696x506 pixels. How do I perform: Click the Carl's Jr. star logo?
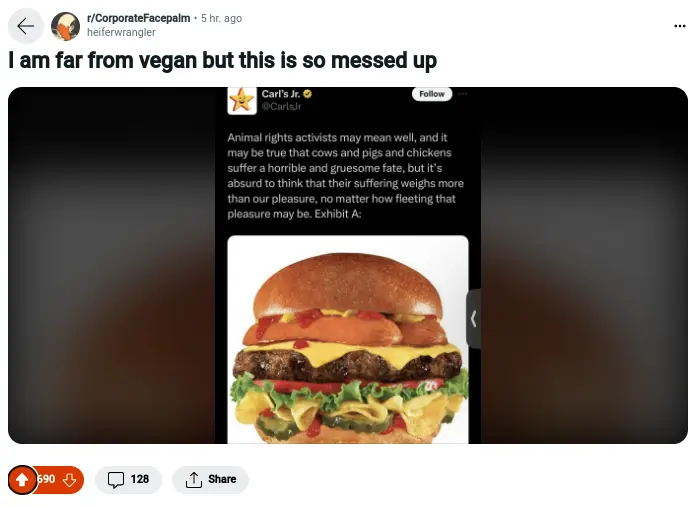click(x=242, y=100)
